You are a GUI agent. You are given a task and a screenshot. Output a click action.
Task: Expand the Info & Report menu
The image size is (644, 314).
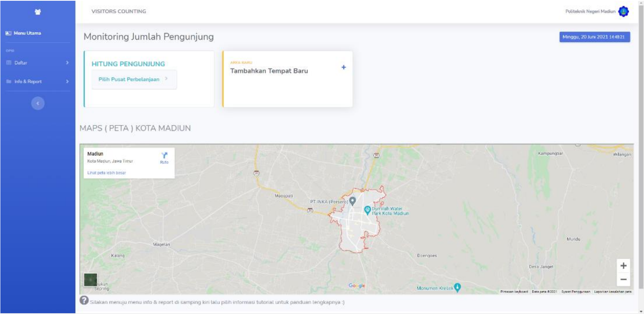click(37, 81)
